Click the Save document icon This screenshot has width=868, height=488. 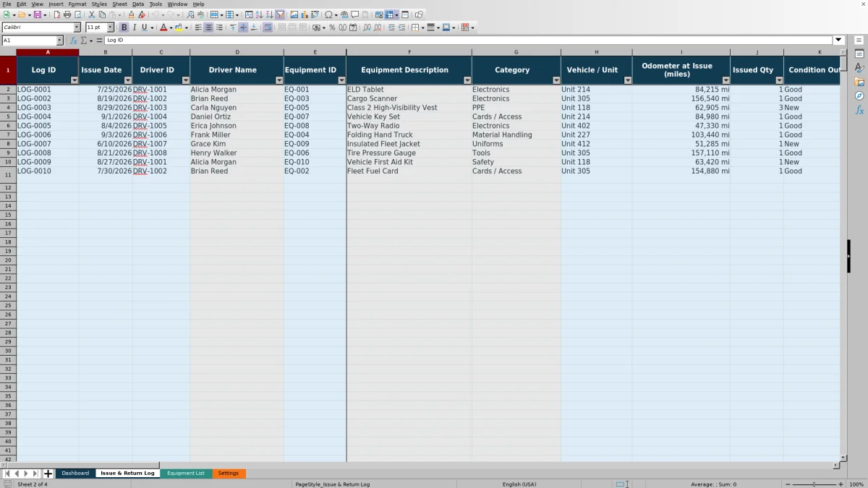37,14
